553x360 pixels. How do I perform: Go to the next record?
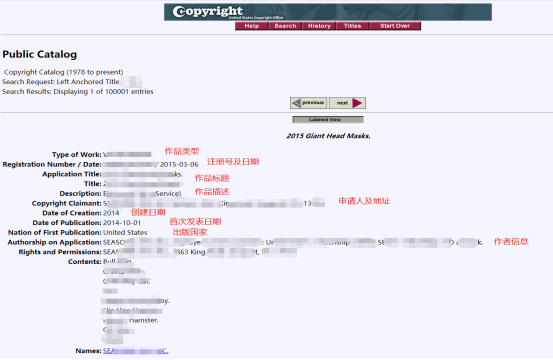[347, 103]
